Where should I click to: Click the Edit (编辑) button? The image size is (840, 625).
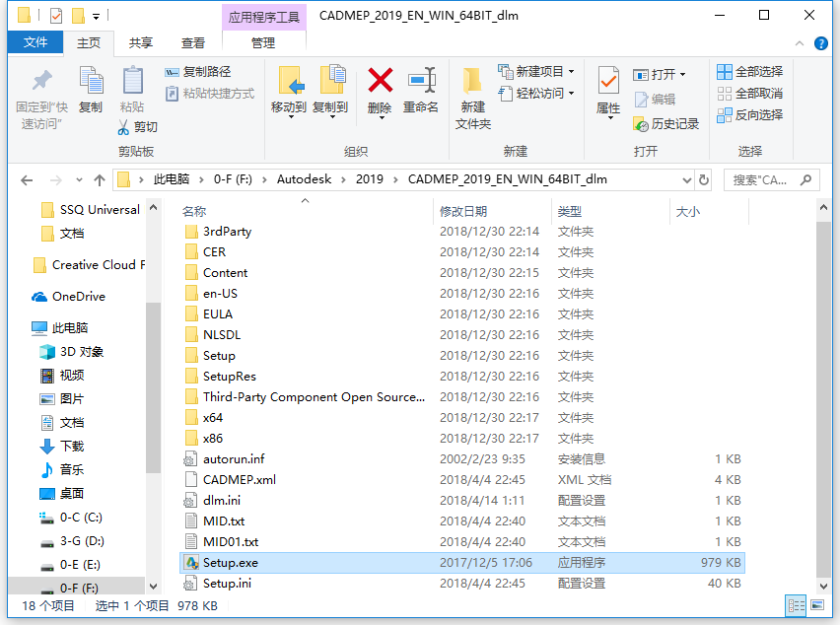click(x=655, y=100)
